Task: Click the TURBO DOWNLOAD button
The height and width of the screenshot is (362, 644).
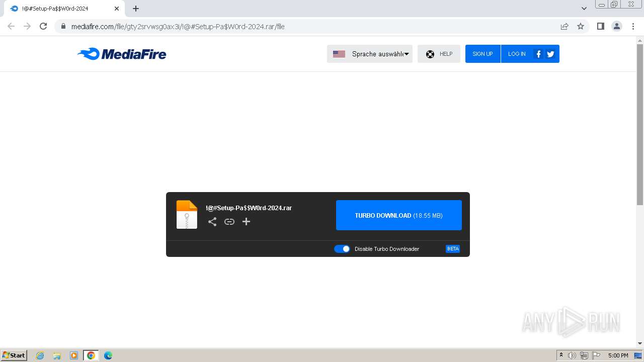Action: point(399,215)
